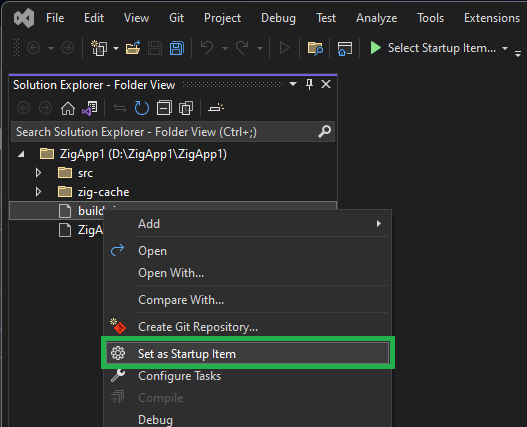Toggle the Solution Explorer pin (auto hide)

(310, 84)
